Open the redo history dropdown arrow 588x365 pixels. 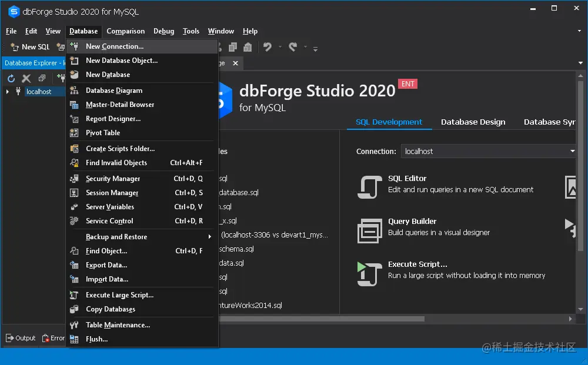[305, 47]
